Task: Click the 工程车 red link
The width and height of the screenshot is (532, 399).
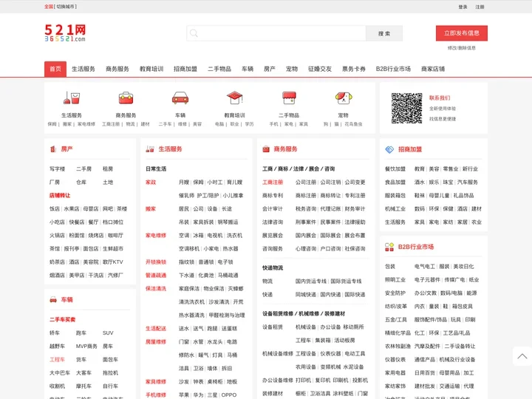Action: pyautogui.click(x=57, y=359)
